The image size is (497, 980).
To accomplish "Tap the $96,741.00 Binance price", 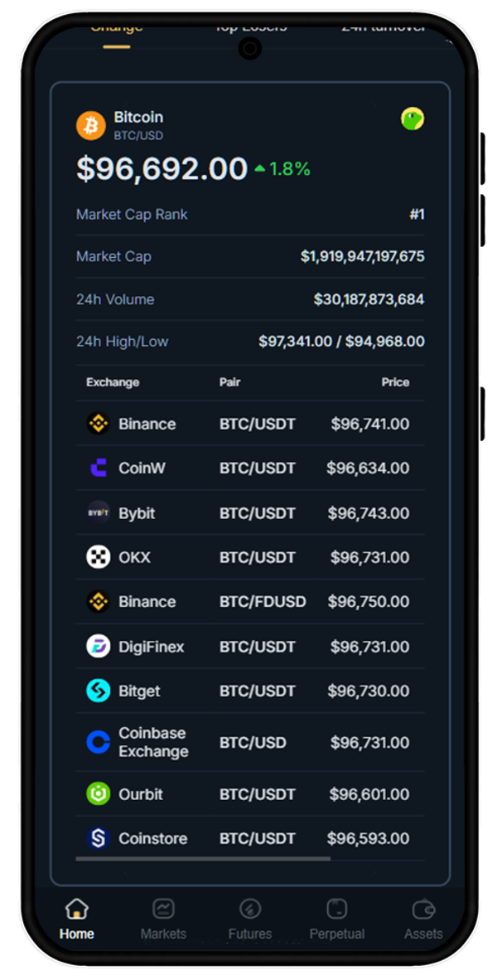I will coord(369,424).
